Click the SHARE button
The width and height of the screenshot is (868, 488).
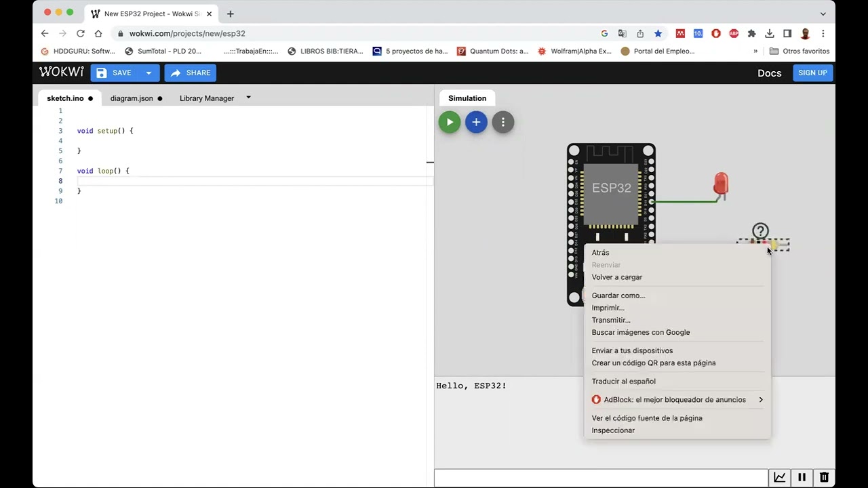tap(191, 73)
